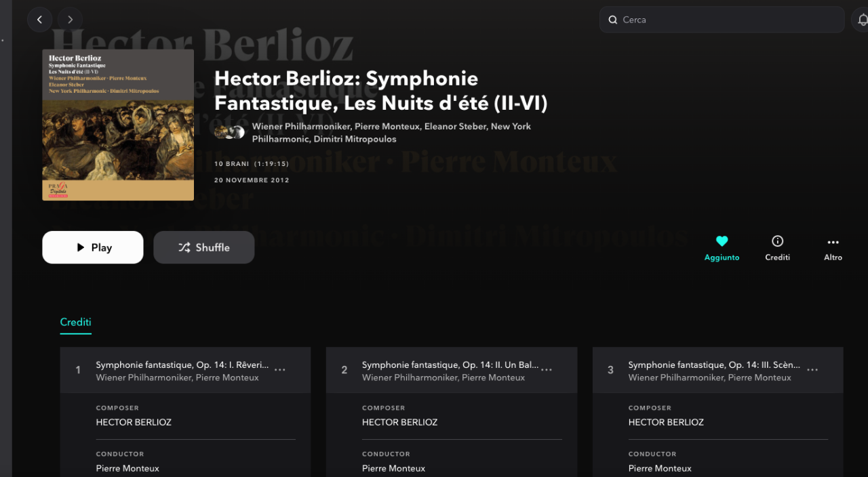Image resolution: width=868 pixels, height=477 pixels.
Task: Toggle Shuffle playback for the album
Action: point(203,247)
